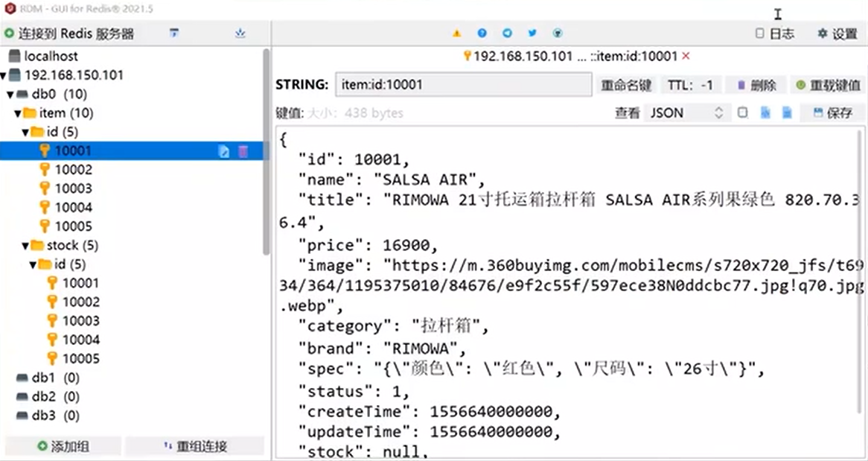Click the value editor vertical scrollbar

coord(861,272)
